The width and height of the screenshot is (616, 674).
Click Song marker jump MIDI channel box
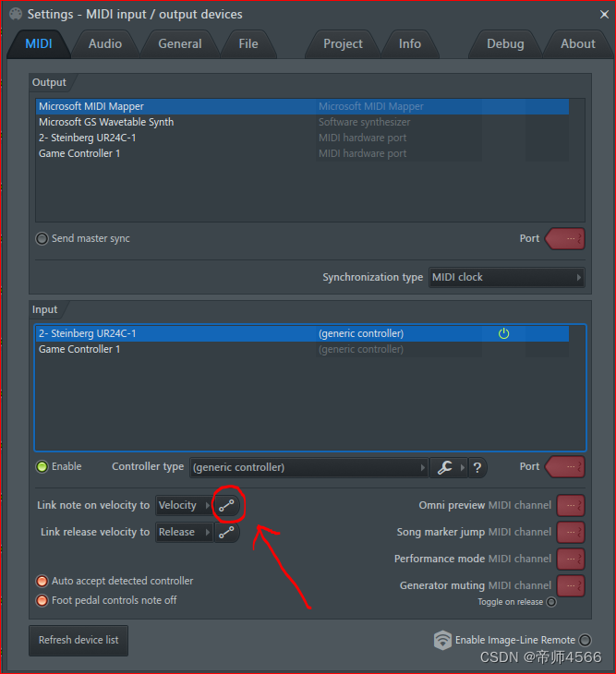click(571, 532)
